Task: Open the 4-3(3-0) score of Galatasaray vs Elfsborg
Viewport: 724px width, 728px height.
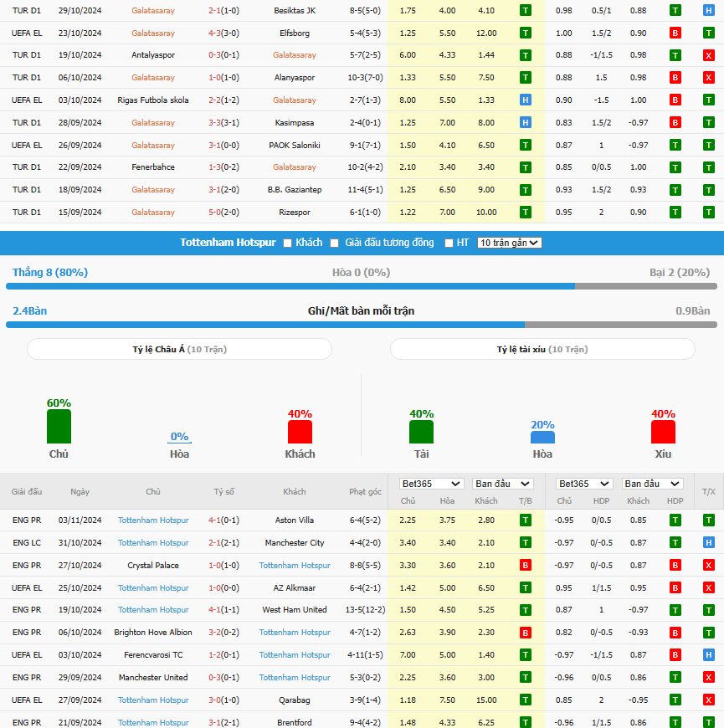Action: point(223,33)
